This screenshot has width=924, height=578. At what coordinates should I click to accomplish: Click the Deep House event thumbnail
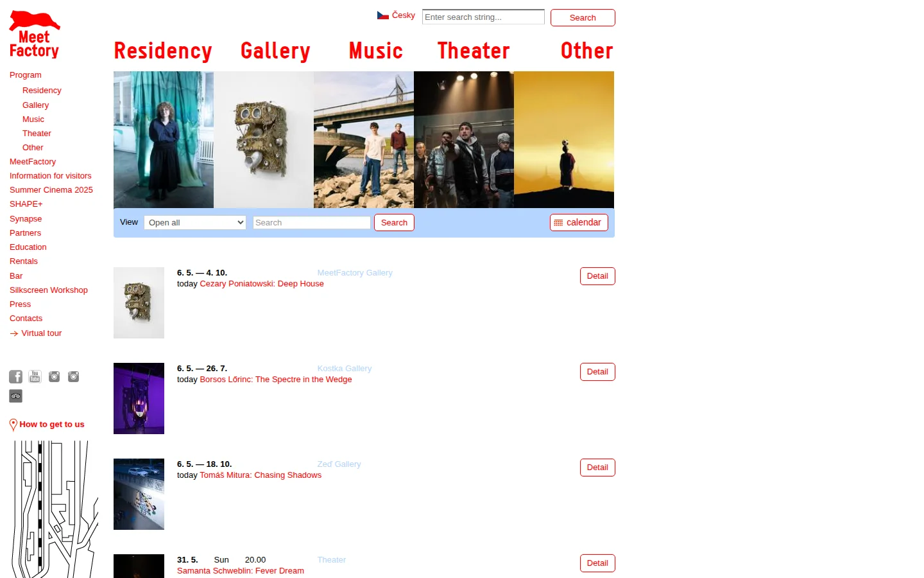coord(139,302)
